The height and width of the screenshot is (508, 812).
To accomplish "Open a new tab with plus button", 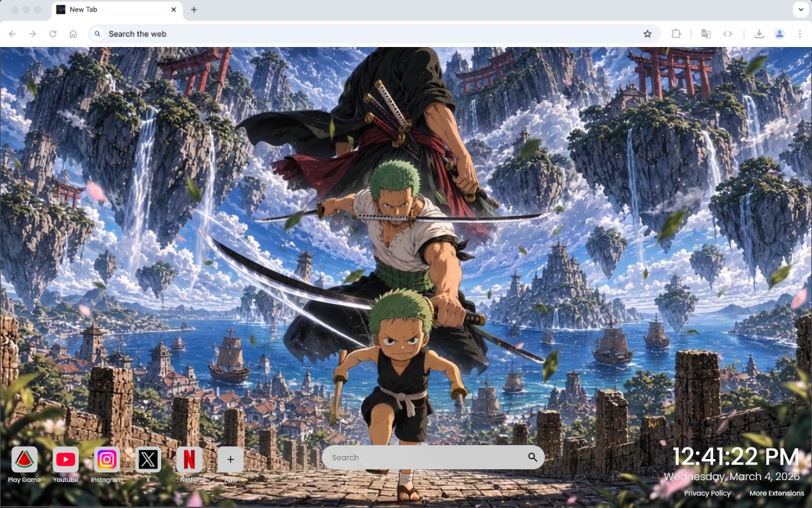I will click(193, 10).
